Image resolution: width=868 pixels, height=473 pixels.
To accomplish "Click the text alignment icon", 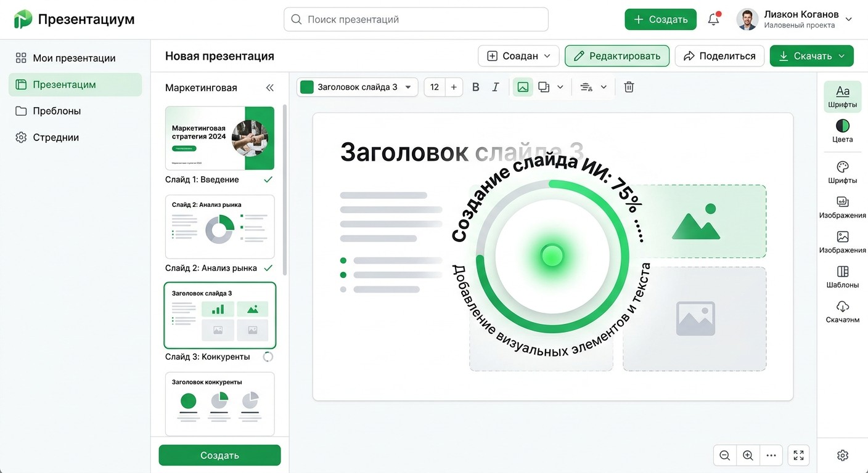I will [x=586, y=87].
